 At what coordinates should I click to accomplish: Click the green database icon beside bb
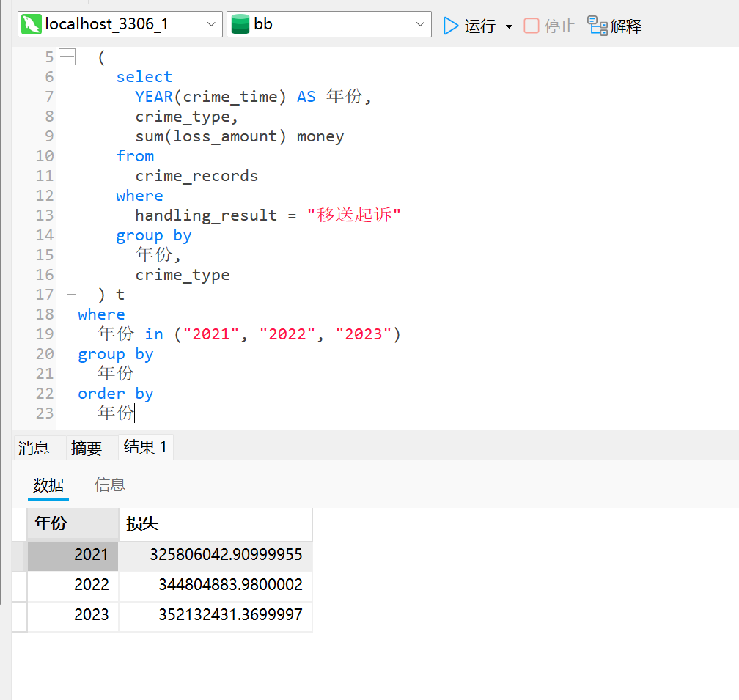coord(240,24)
